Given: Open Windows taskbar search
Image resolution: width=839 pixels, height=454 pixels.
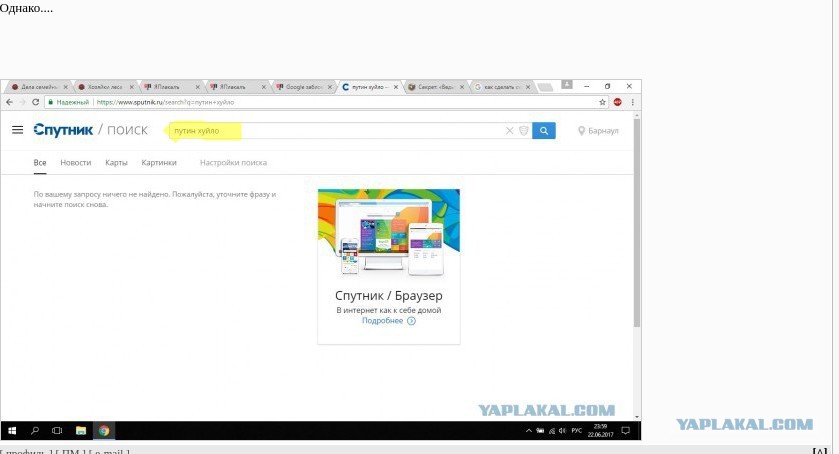Looking at the screenshot, I should [35, 430].
